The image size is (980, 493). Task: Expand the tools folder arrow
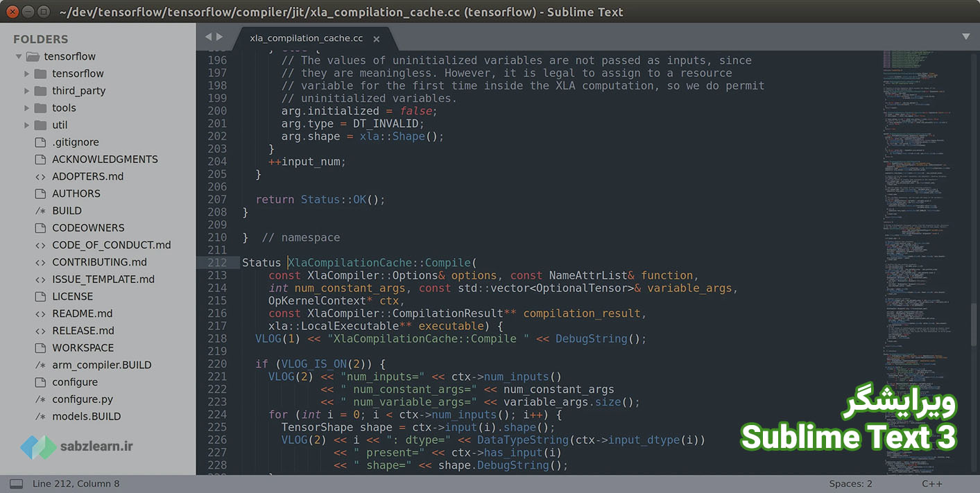point(27,108)
